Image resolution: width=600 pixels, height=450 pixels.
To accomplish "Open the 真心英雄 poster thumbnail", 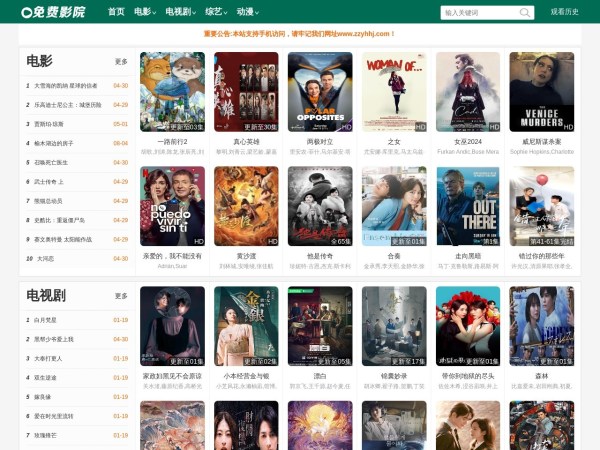I will pos(246,92).
